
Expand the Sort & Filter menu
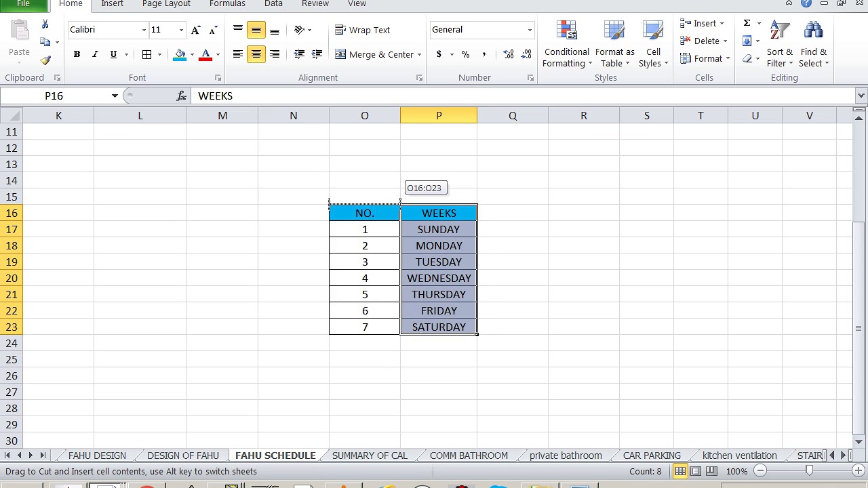[780, 45]
